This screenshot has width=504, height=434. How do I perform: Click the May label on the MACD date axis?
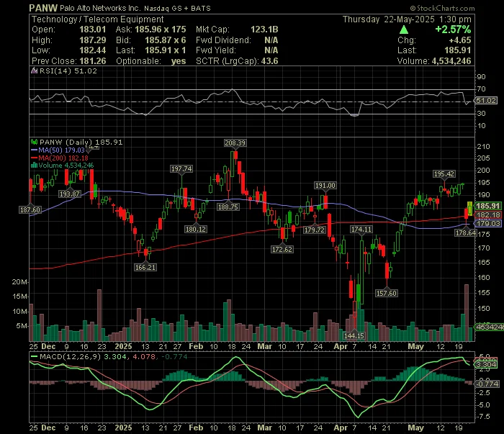pyautogui.click(x=415, y=428)
